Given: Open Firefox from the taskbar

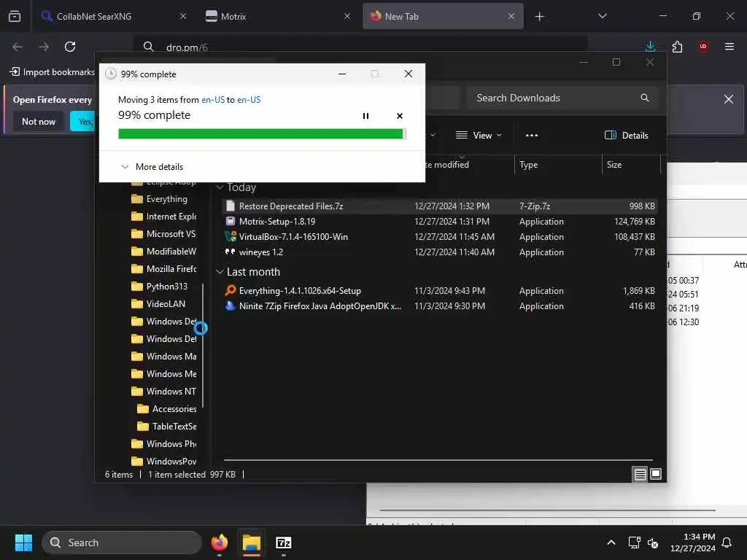Looking at the screenshot, I should click(x=219, y=542).
